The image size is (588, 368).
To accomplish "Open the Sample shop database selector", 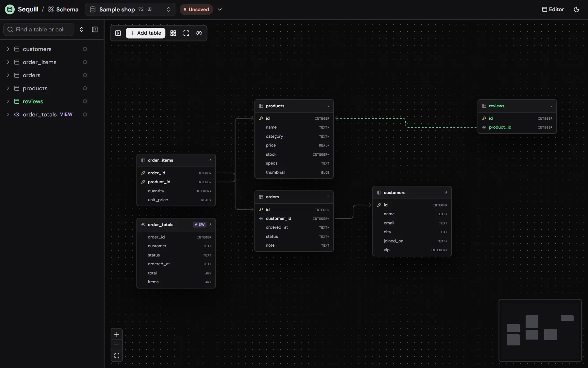I will tap(130, 9).
